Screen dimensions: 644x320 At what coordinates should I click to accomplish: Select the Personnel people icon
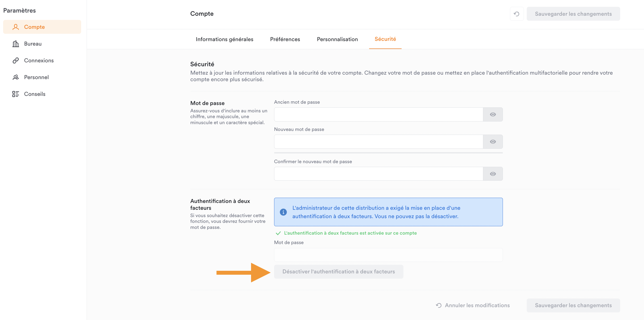point(16,77)
